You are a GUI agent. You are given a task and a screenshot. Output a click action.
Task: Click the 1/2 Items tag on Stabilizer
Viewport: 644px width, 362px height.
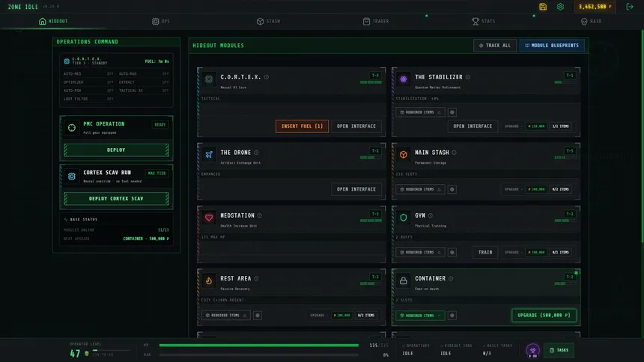[x=560, y=126]
